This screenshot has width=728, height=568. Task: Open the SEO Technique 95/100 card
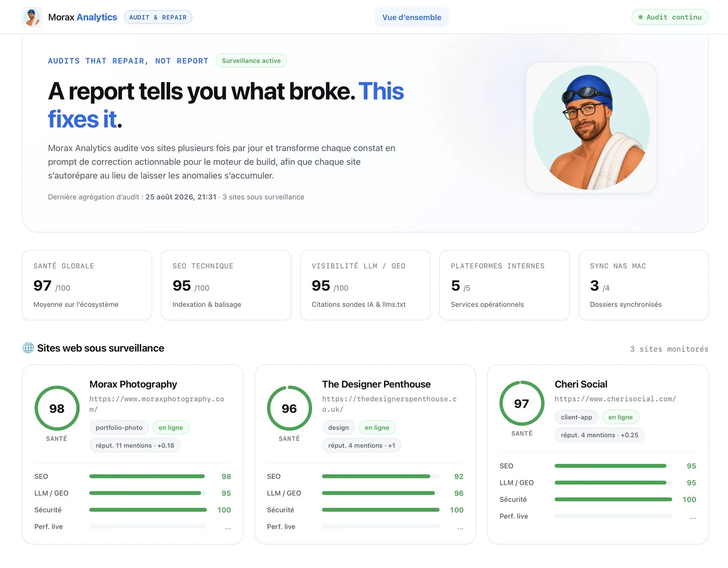coord(226,285)
